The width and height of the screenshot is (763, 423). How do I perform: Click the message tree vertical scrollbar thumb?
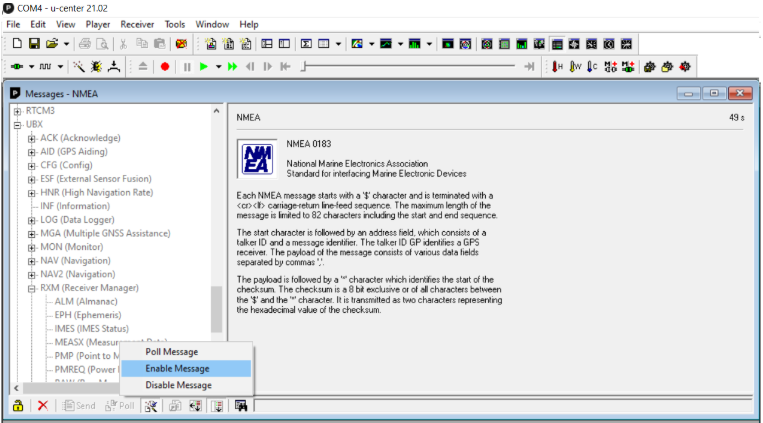[216, 310]
